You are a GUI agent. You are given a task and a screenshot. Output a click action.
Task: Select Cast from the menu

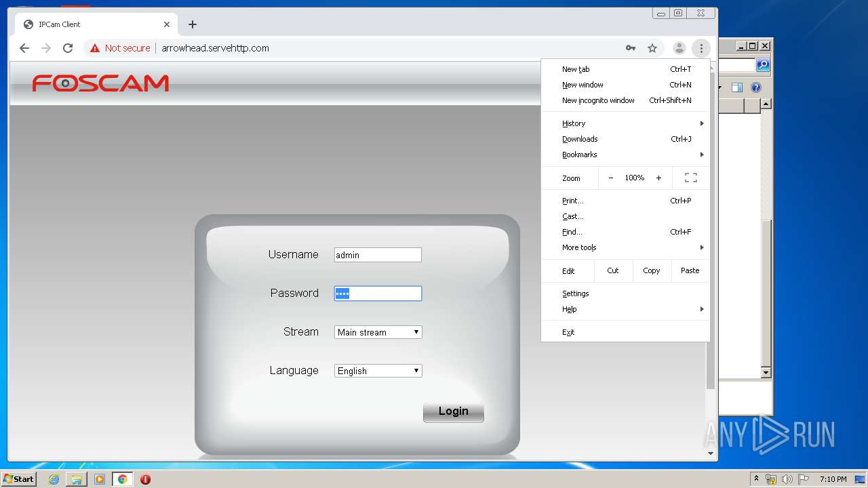coord(625,216)
